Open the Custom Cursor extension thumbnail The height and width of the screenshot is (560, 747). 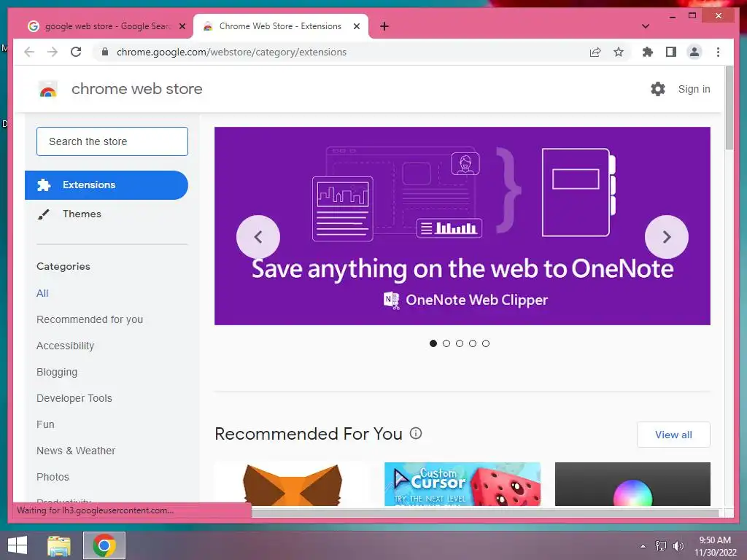(x=462, y=484)
